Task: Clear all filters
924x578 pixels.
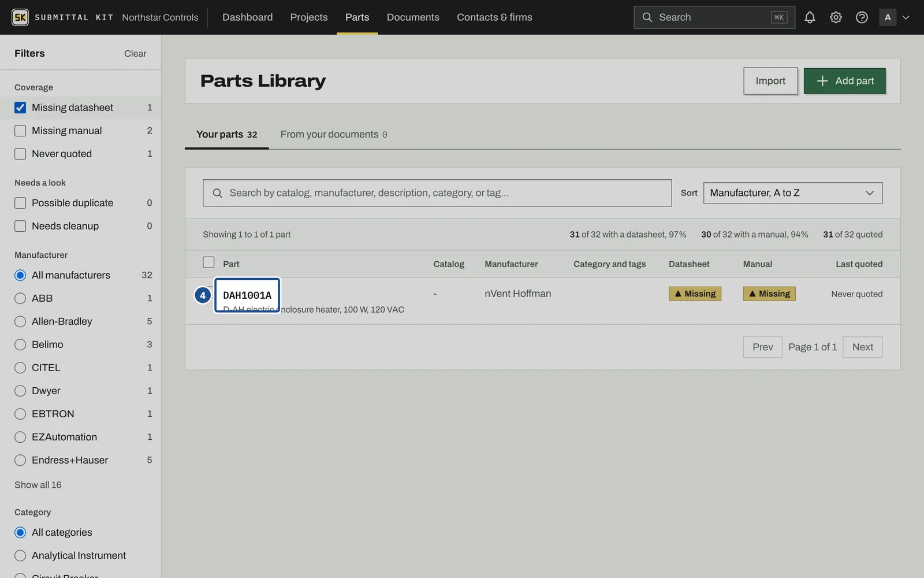Action: tap(135, 53)
